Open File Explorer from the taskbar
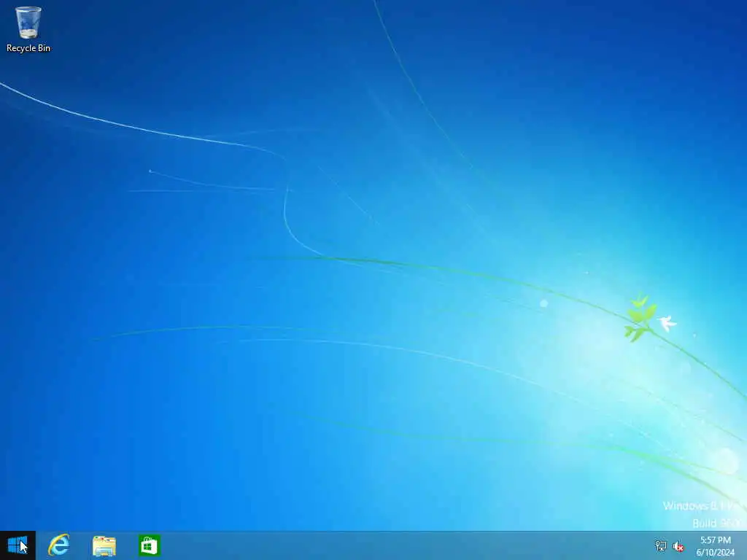This screenshot has height=560, width=747. tap(104, 545)
